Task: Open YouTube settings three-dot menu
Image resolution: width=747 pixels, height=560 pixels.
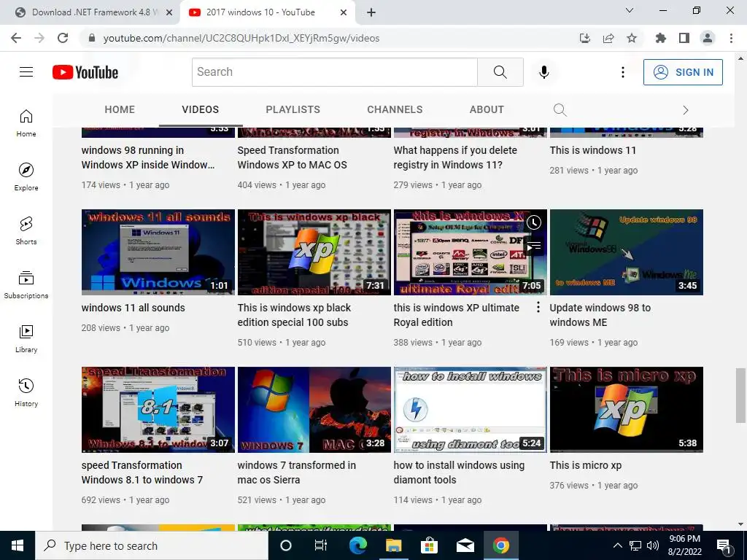Action: pyautogui.click(x=623, y=72)
